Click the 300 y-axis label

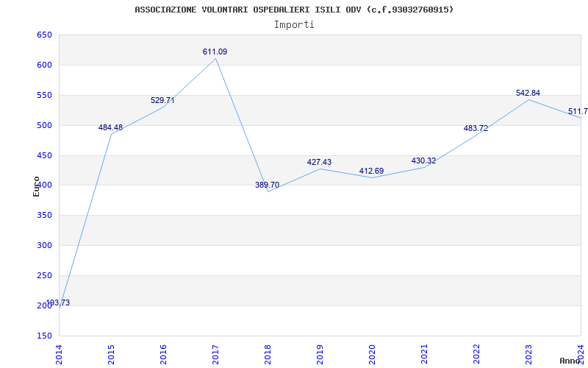point(44,246)
